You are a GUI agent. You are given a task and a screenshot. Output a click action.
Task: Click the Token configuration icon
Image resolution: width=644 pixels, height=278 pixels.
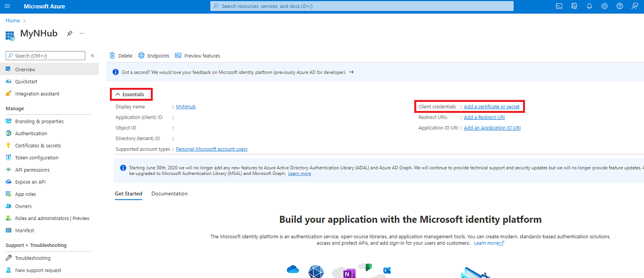(9, 158)
